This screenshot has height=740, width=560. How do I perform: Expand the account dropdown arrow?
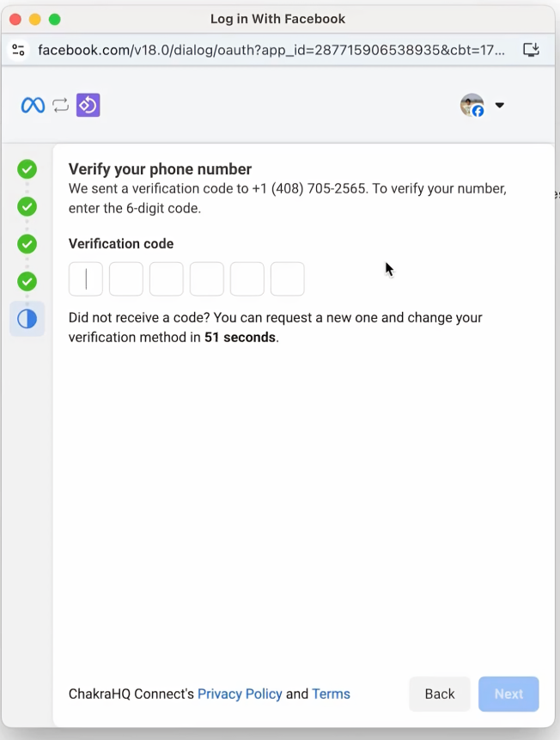pyautogui.click(x=500, y=105)
